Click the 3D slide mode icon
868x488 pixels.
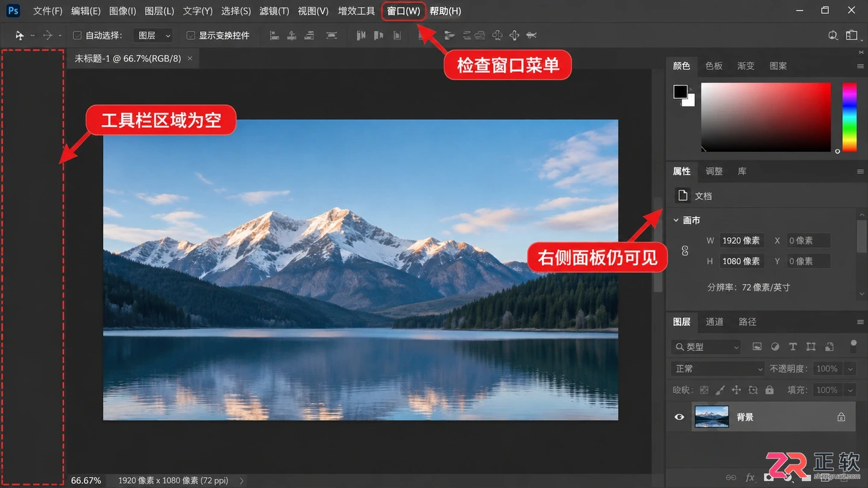[531, 36]
